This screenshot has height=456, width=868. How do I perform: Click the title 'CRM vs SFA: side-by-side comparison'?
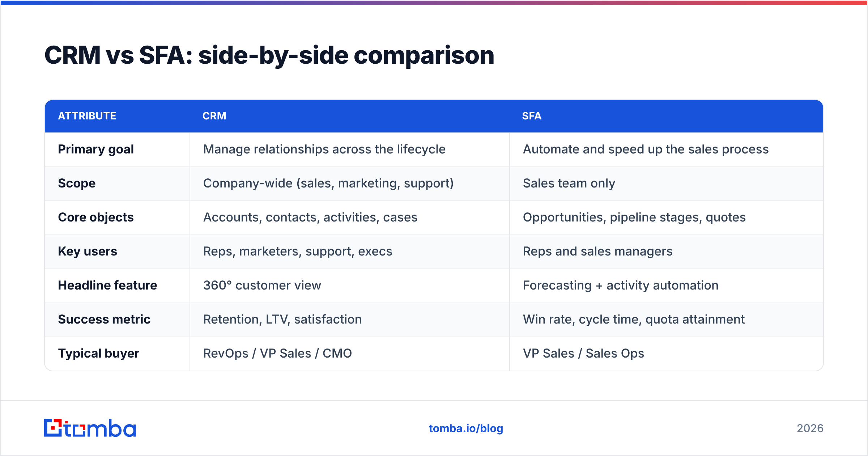pyautogui.click(x=269, y=55)
